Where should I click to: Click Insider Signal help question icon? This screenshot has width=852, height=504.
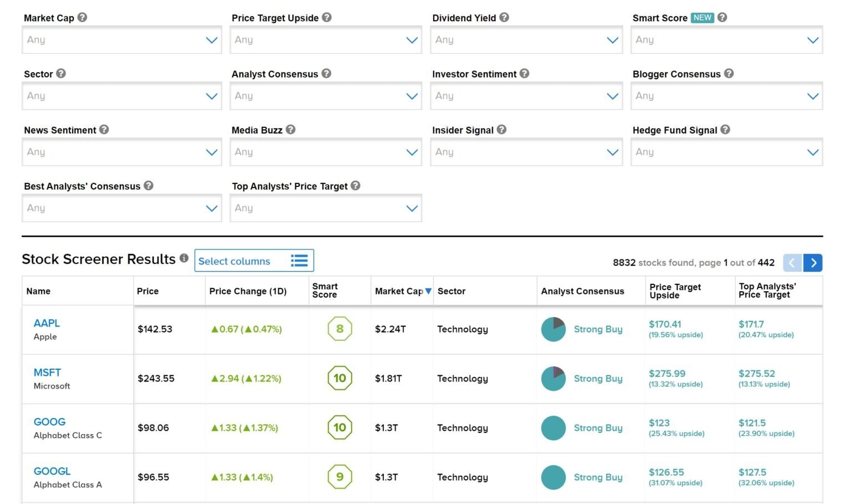[x=501, y=129]
